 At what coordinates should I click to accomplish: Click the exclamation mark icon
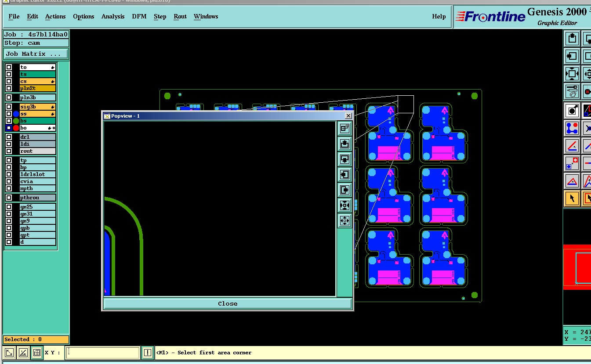point(148,352)
